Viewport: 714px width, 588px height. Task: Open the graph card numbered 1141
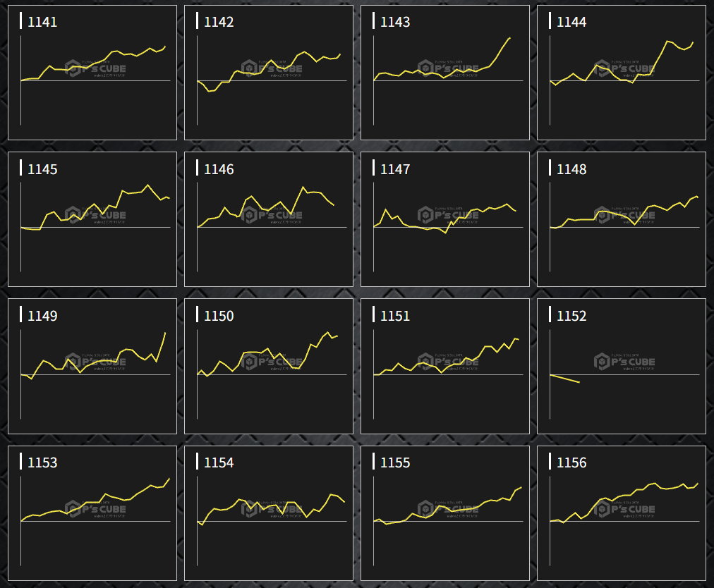[x=92, y=73]
